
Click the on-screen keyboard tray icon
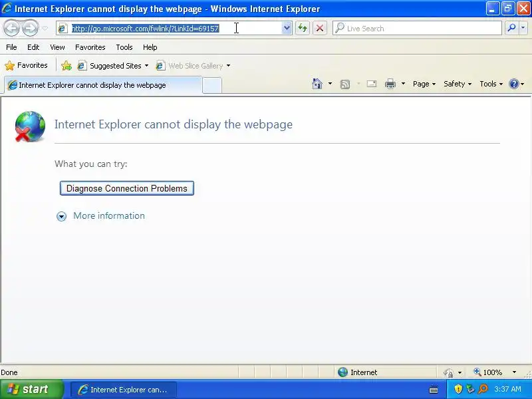point(434,390)
